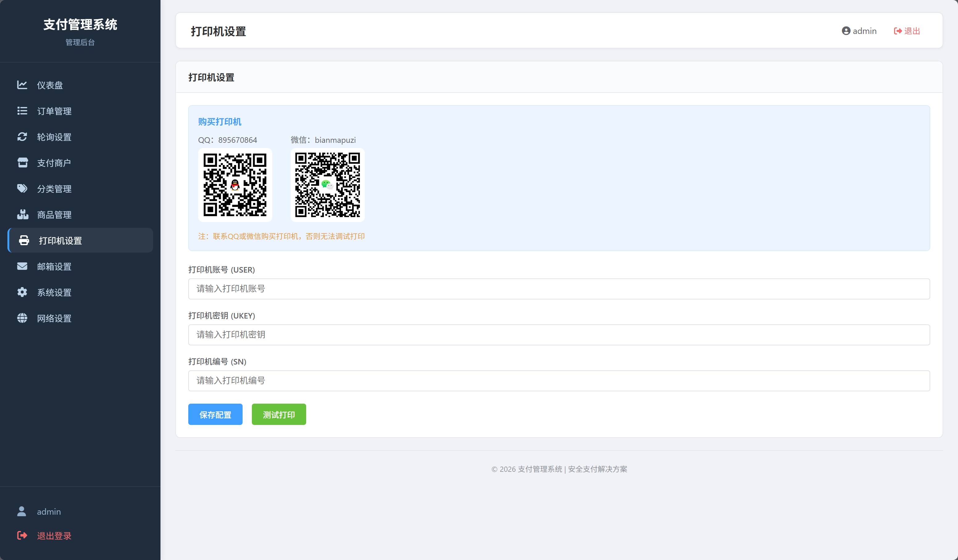Image resolution: width=958 pixels, height=560 pixels.
Task: Click the globe icon beside 网络设置
Action: tap(22, 318)
